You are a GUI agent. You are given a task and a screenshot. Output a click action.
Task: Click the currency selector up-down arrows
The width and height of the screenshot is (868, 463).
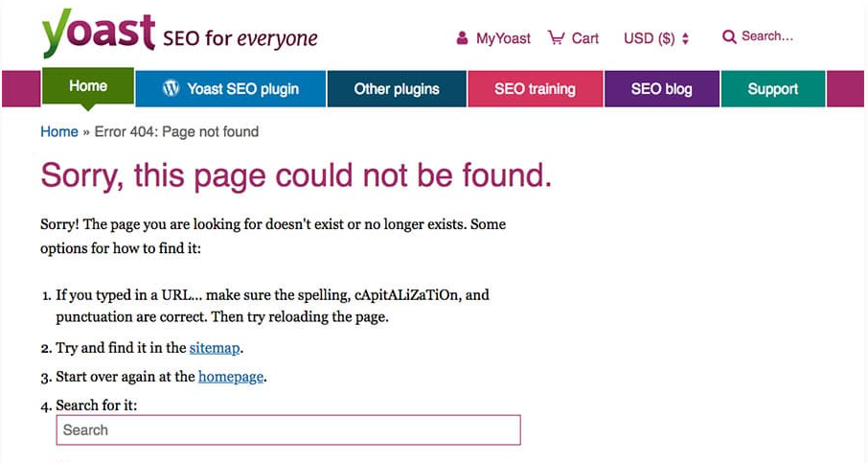tap(685, 38)
